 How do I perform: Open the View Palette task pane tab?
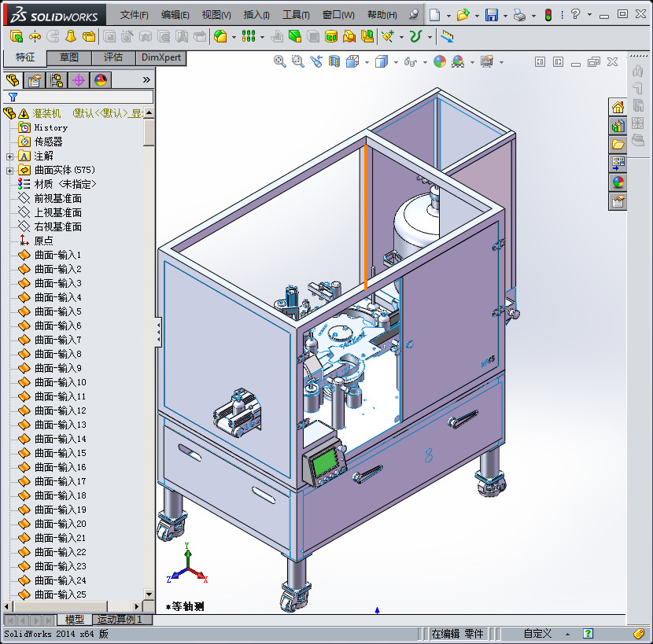coord(618,164)
